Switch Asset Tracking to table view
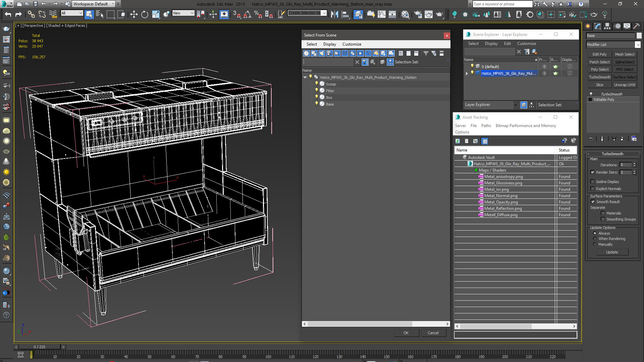Screen dimensions: 644x362 pyautogui.click(x=485, y=141)
